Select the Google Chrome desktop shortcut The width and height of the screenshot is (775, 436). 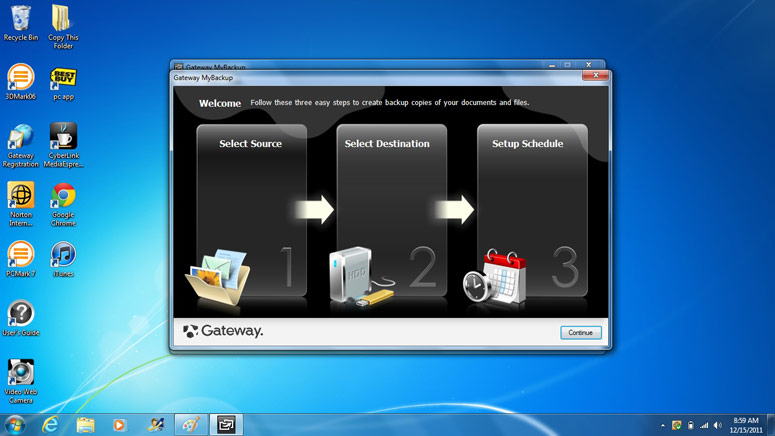(63, 205)
